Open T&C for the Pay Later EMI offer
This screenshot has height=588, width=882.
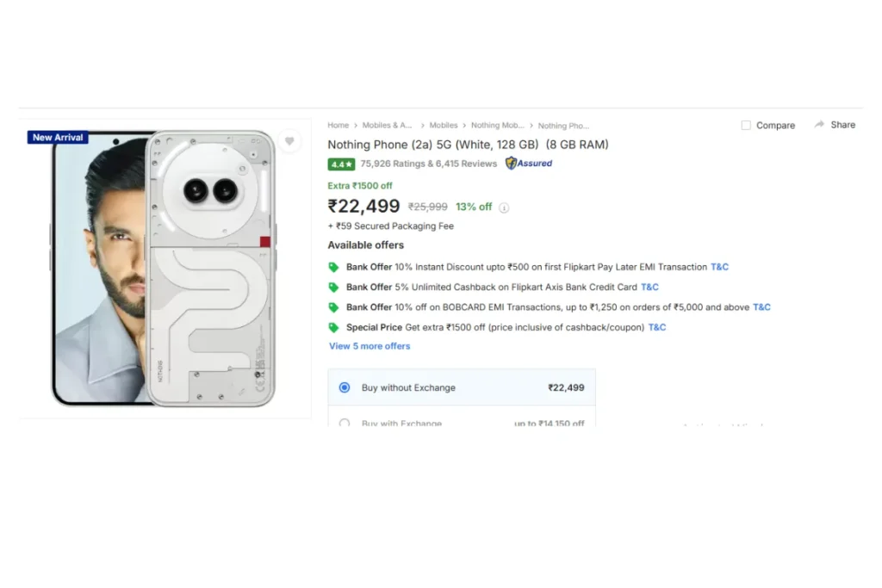719,267
